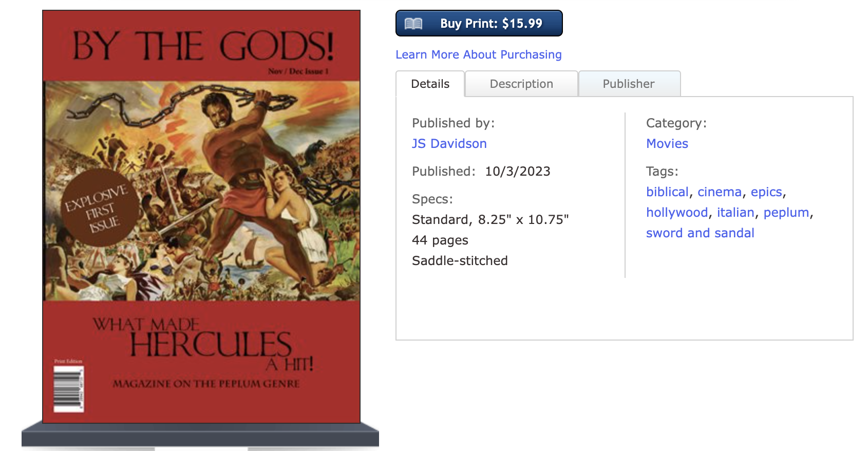This screenshot has width=868, height=451.
Task: Switch to the Publisher tab
Action: point(629,84)
